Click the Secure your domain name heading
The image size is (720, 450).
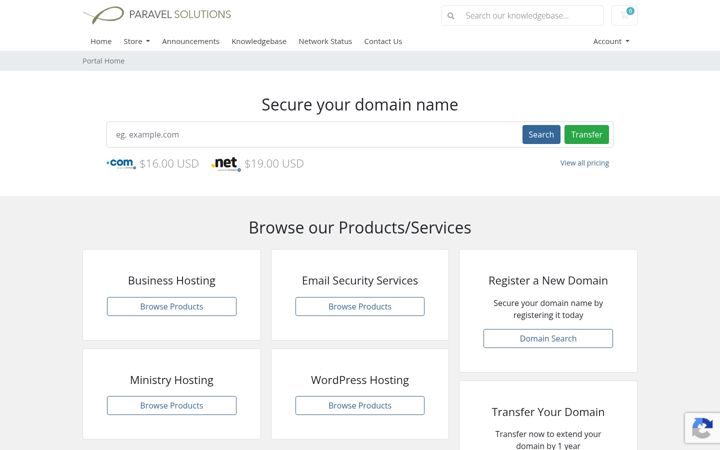click(x=360, y=105)
